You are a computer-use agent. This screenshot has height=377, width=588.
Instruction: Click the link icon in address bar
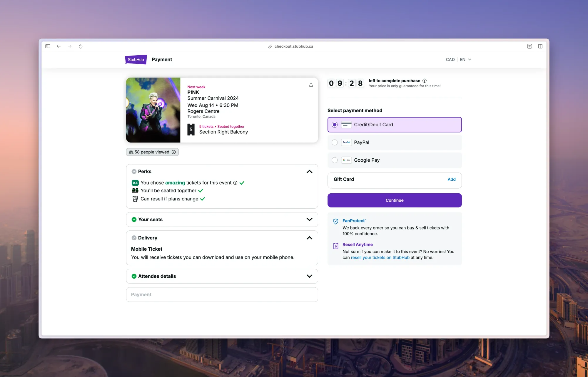tap(270, 46)
